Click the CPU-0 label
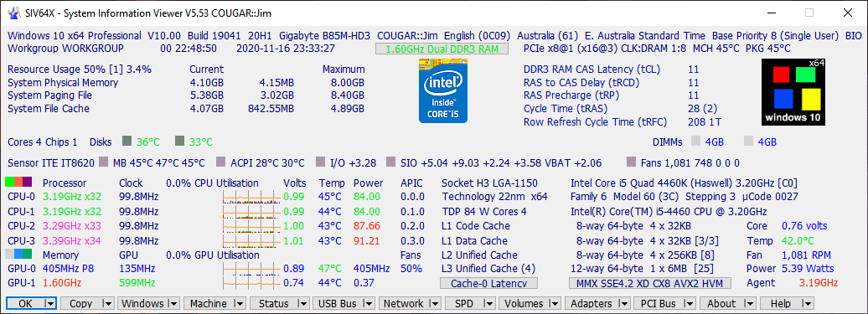The image size is (868, 314). 20,196
